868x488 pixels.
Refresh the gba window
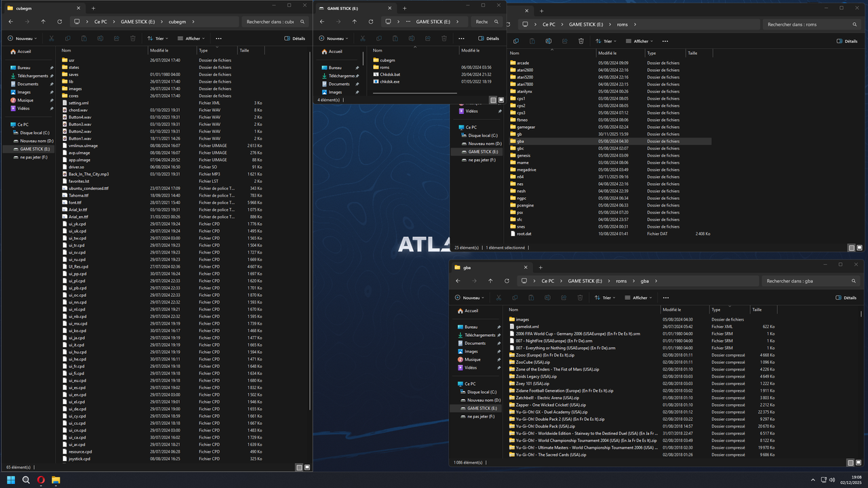click(x=507, y=281)
